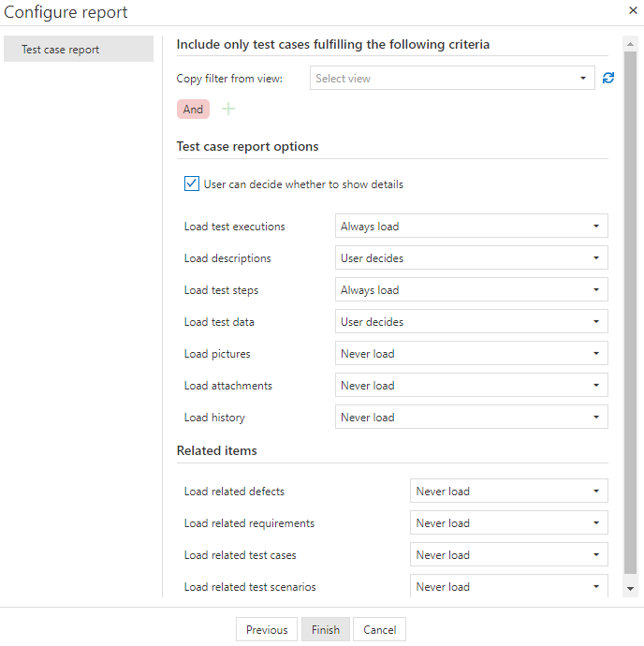Open the Copy filter from view dropdown
Screen dimensions: 644x646
(452, 79)
